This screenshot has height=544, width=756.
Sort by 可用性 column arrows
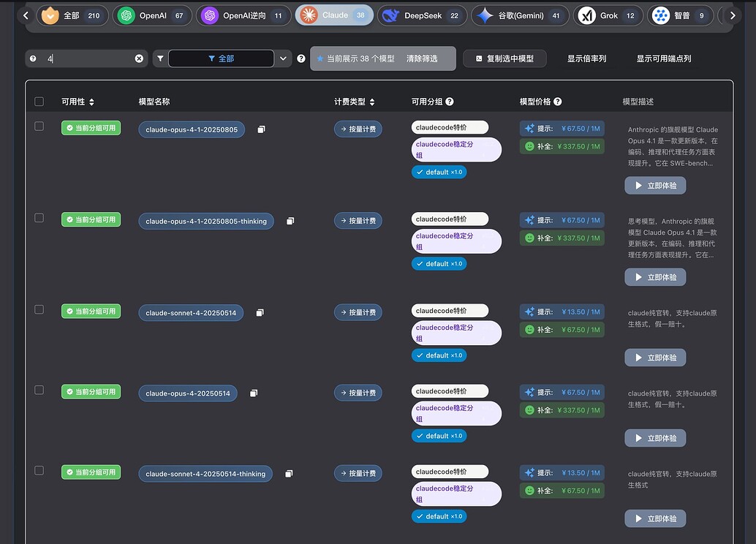tap(91, 102)
